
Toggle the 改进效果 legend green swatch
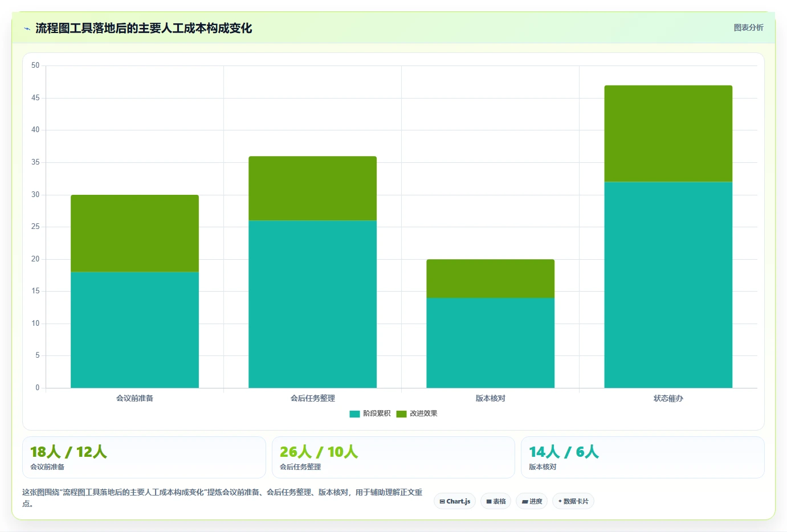click(401, 414)
